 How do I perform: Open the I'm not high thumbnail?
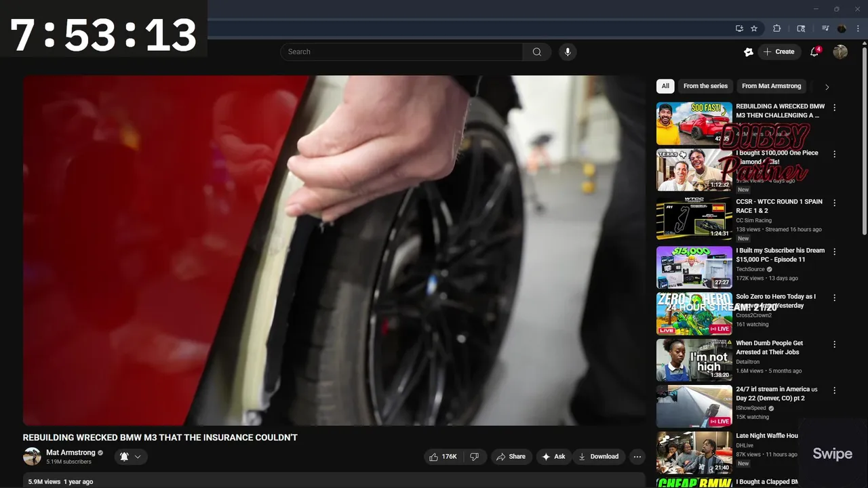tap(694, 360)
